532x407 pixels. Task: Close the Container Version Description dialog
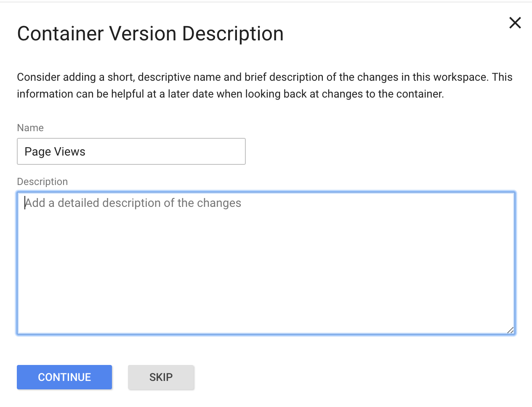coord(515,23)
